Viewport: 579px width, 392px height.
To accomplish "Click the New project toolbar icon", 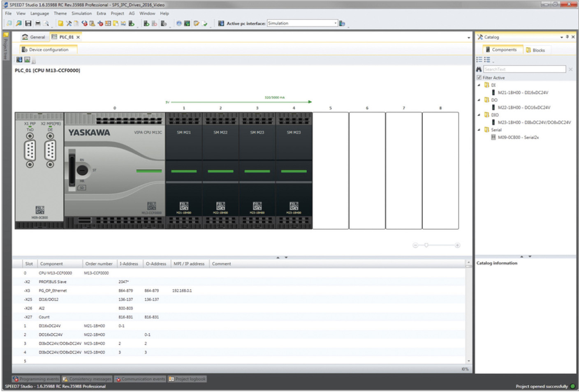I will tap(9, 23).
